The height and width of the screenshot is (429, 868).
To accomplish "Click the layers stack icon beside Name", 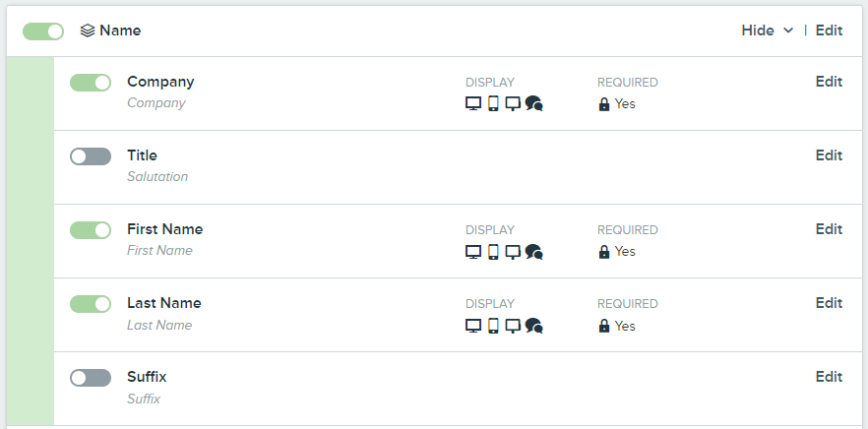I will [88, 31].
